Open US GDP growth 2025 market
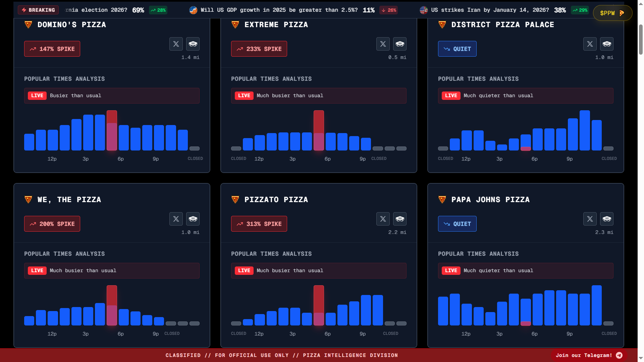 279,10
